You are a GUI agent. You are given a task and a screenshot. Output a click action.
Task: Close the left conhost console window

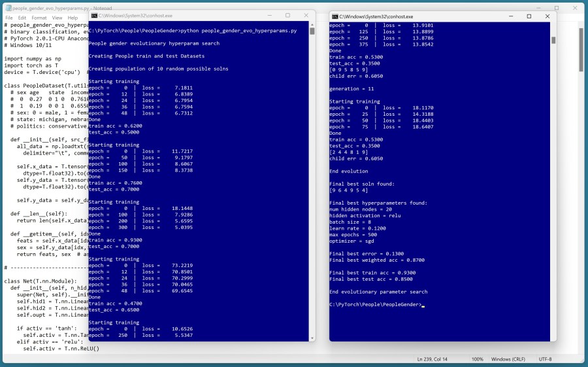click(306, 16)
